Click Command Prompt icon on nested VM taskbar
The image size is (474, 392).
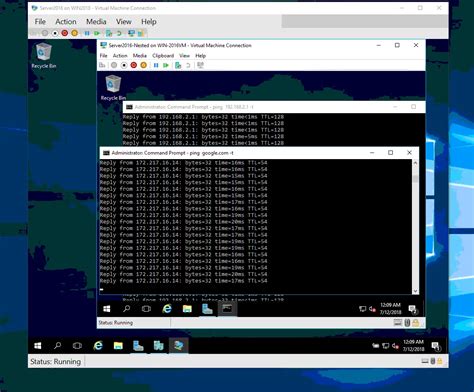227,309
